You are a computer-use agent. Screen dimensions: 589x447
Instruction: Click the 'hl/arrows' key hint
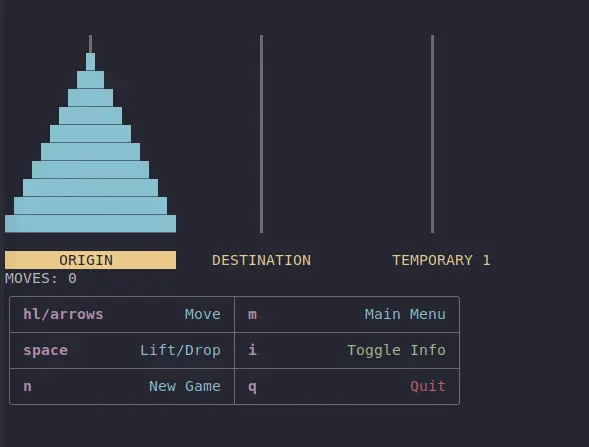[x=63, y=314]
